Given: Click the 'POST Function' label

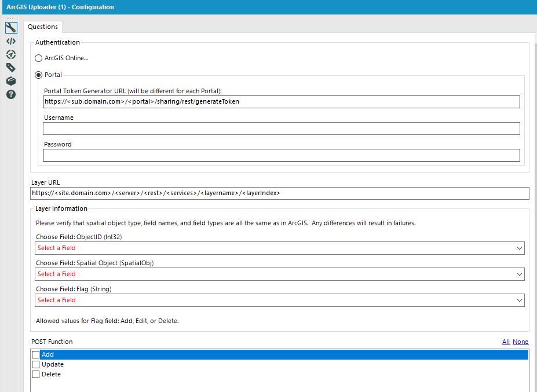Looking at the screenshot, I should coord(52,342).
